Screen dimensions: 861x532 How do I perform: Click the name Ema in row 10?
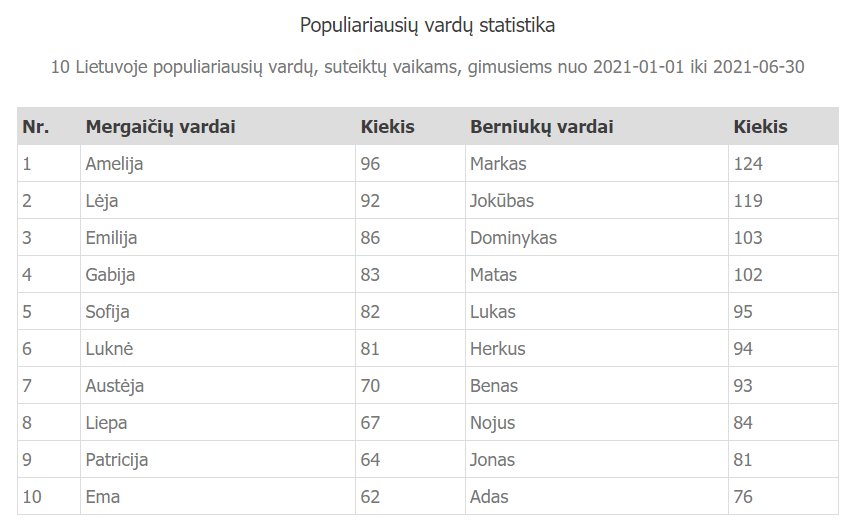(103, 496)
